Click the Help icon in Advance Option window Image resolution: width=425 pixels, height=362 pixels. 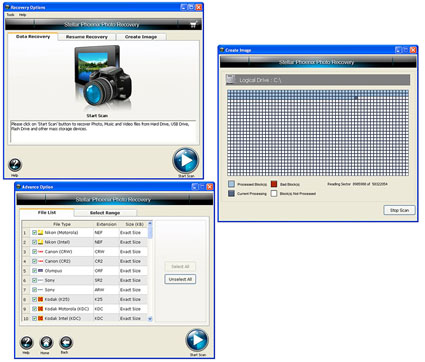27,342
